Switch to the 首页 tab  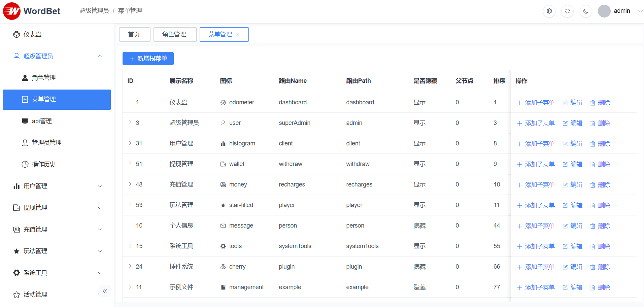click(134, 34)
